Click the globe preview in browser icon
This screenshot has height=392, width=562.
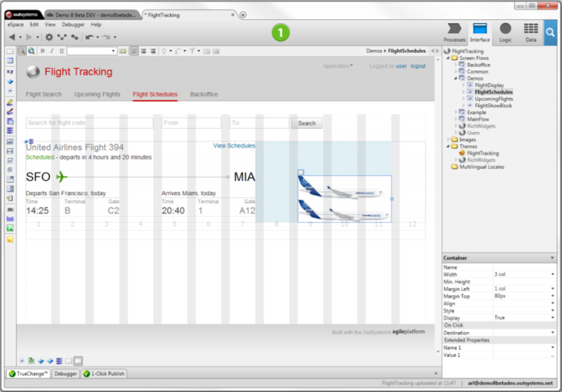click(x=31, y=51)
